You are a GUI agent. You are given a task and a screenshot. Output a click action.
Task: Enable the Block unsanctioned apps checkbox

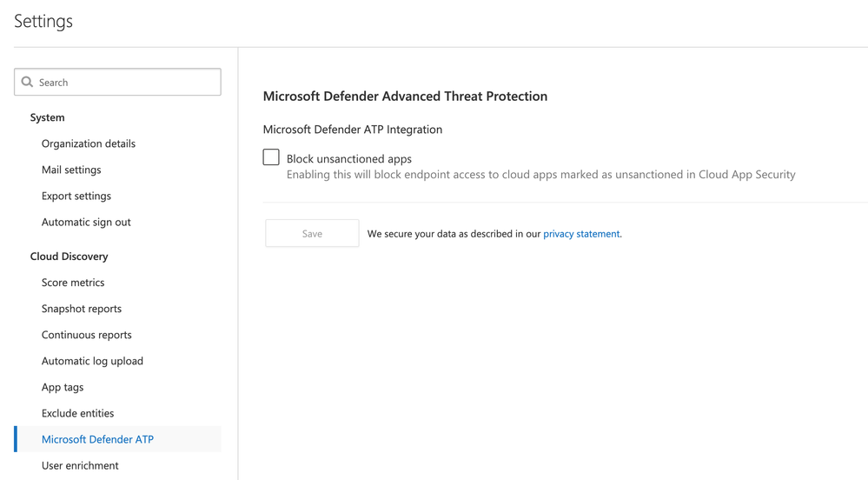[271, 157]
